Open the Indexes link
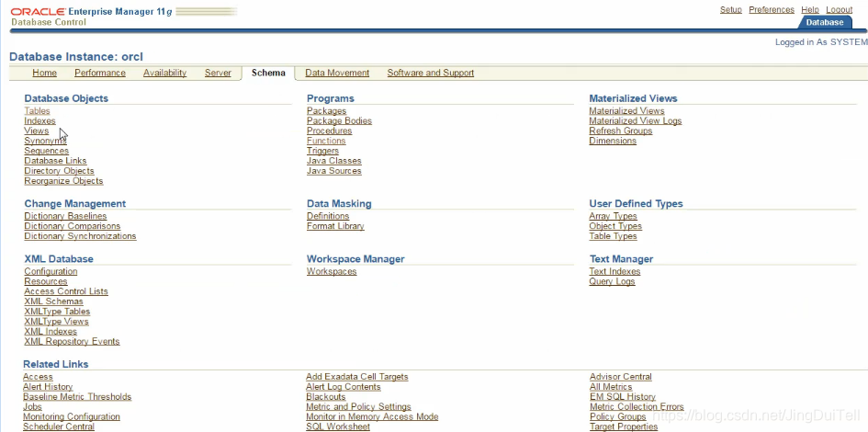868x432 pixels. pos(39,120)
